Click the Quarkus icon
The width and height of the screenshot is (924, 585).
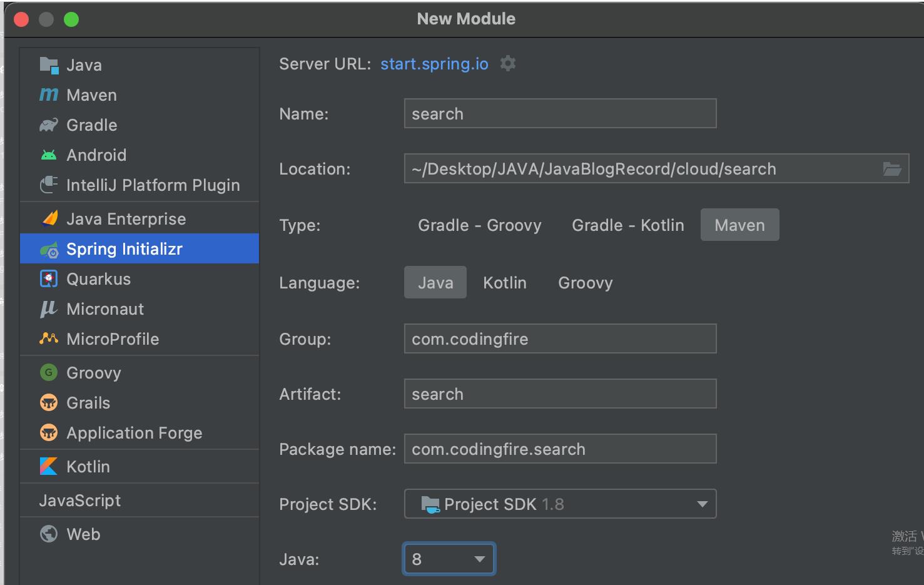pos(49,278)
